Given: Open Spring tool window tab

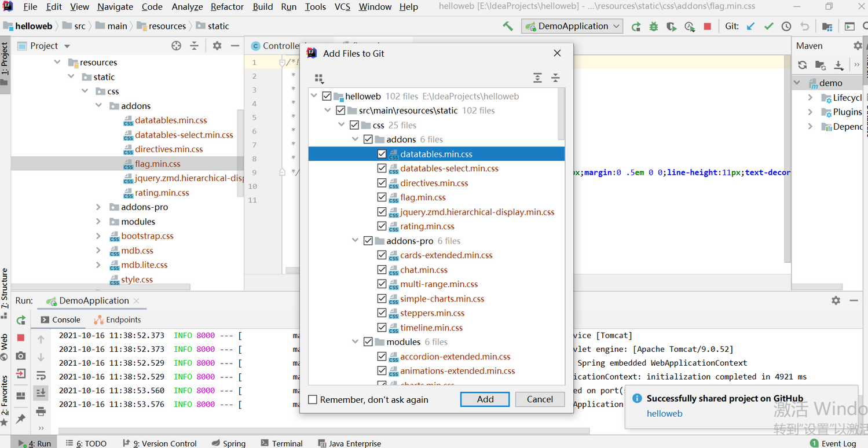Looking at the screenshot, I should [x=229, y=443].
